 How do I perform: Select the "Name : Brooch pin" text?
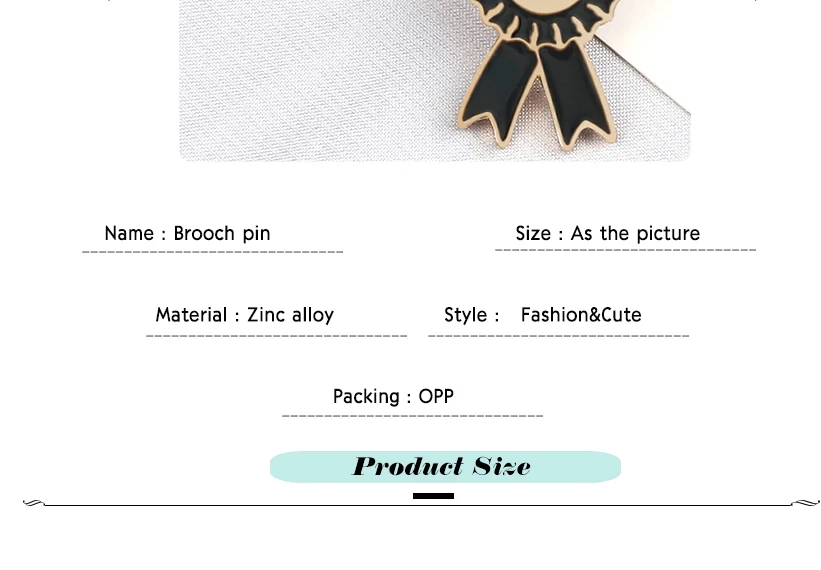[187, 233]
